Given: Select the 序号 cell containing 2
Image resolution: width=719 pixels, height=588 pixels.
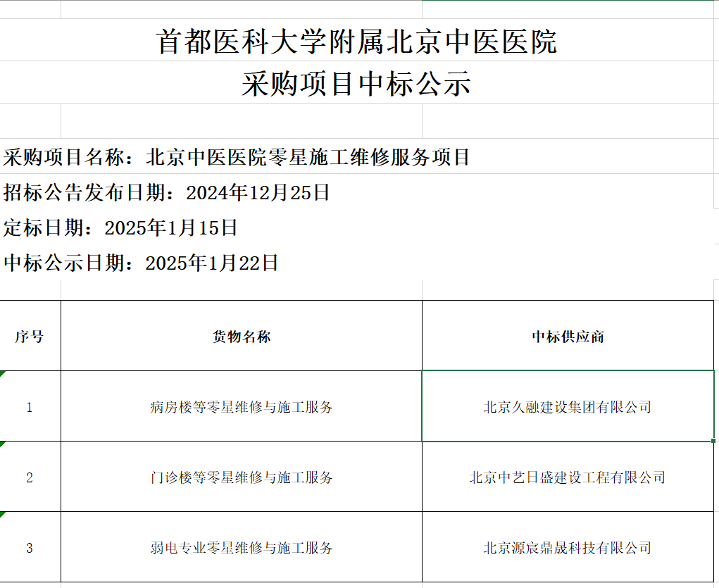Looking at the screenshot, I should click(x=30, y=477).
